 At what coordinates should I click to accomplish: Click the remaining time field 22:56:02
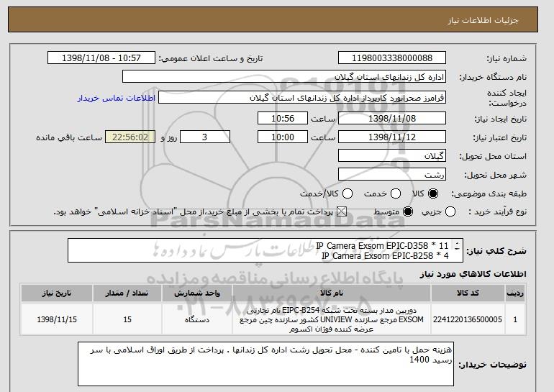(130, 137)
